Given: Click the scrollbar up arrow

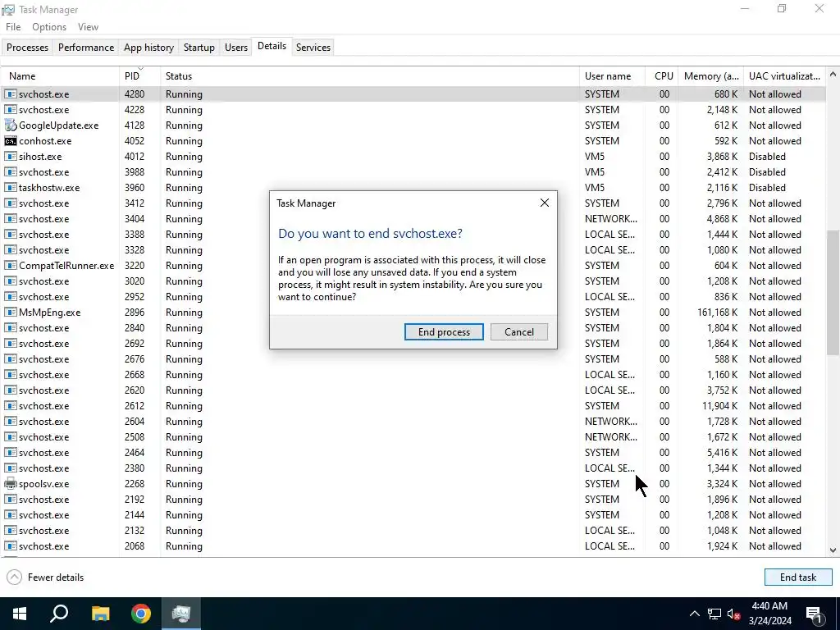Looking at the screenshot, I should click(x=833, y=75).
